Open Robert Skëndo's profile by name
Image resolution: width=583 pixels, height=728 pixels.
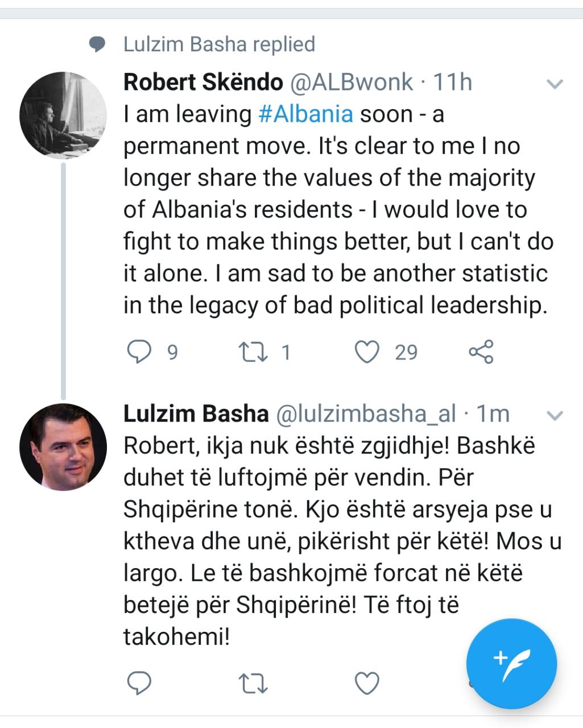[203, 82]
